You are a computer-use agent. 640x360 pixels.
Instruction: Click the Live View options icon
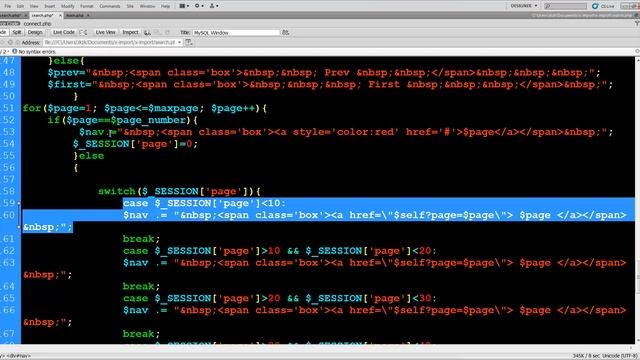[189, 42]
